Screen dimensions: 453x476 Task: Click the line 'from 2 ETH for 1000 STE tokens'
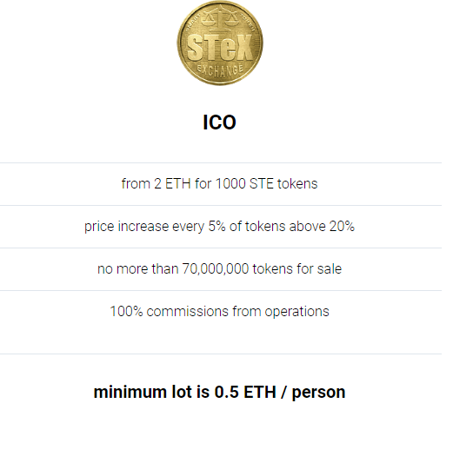(x=219, y=183)
